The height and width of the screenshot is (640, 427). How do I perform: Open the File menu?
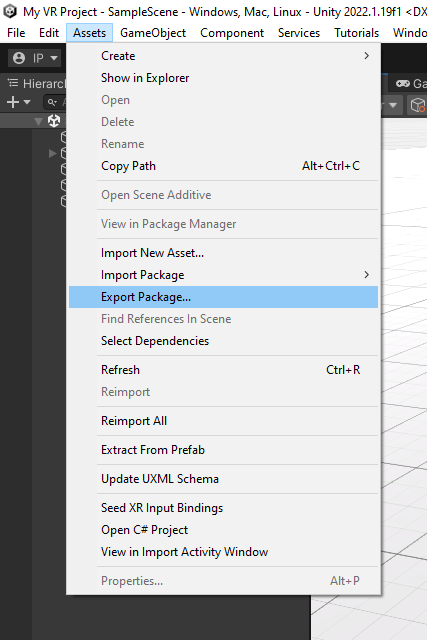[16, 33]
